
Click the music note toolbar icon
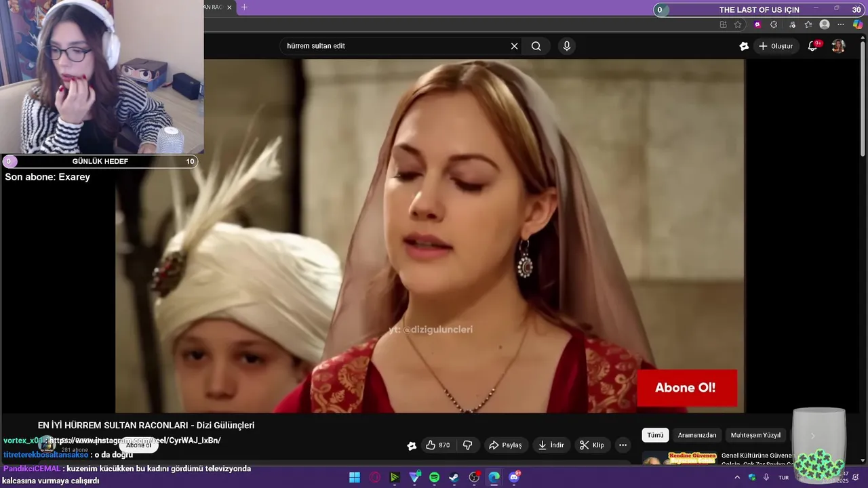pyautogui.click(x=792, y=24)
